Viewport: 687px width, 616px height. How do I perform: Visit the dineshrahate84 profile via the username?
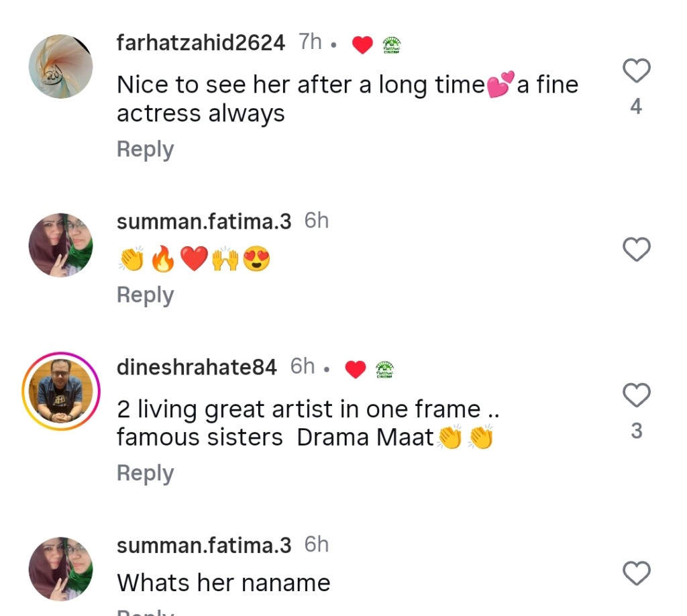(x=197, y=367)
